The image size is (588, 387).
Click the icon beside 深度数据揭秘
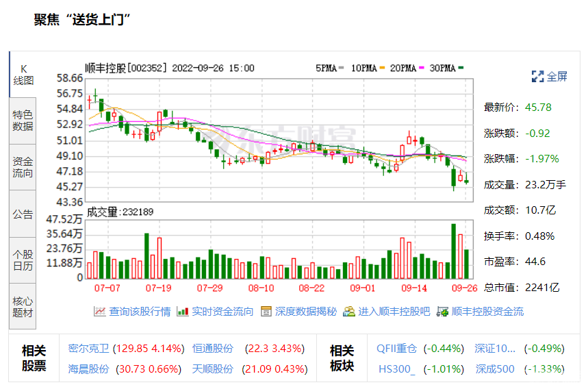[266, 312]
